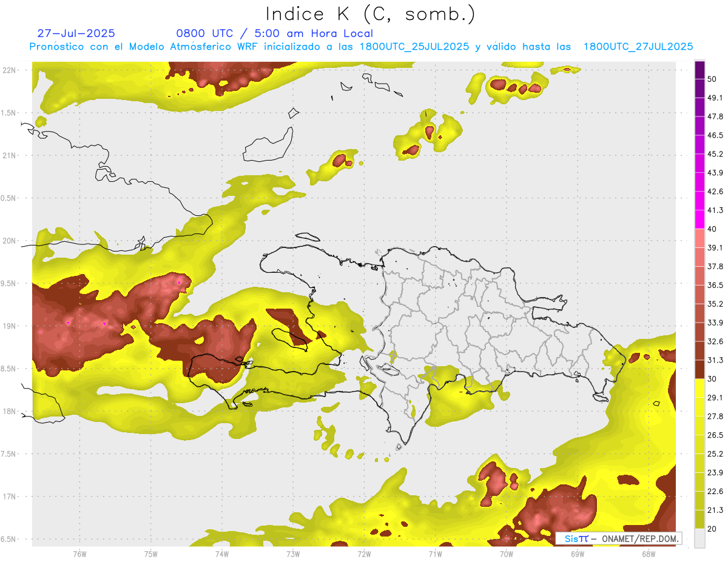Click the '30' color scale value
The height and width of the screenshot is (562, 728).
pyautogui.click(x=712, y=379)
